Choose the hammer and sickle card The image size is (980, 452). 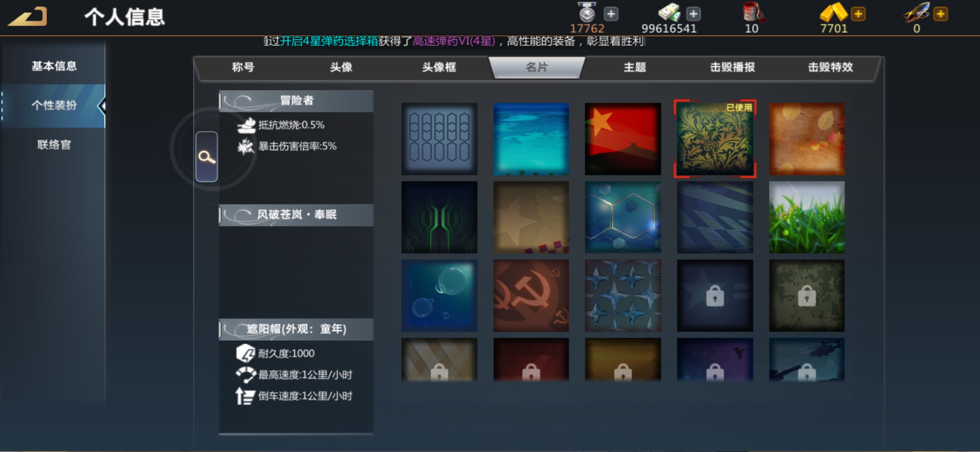click(531, 295)
